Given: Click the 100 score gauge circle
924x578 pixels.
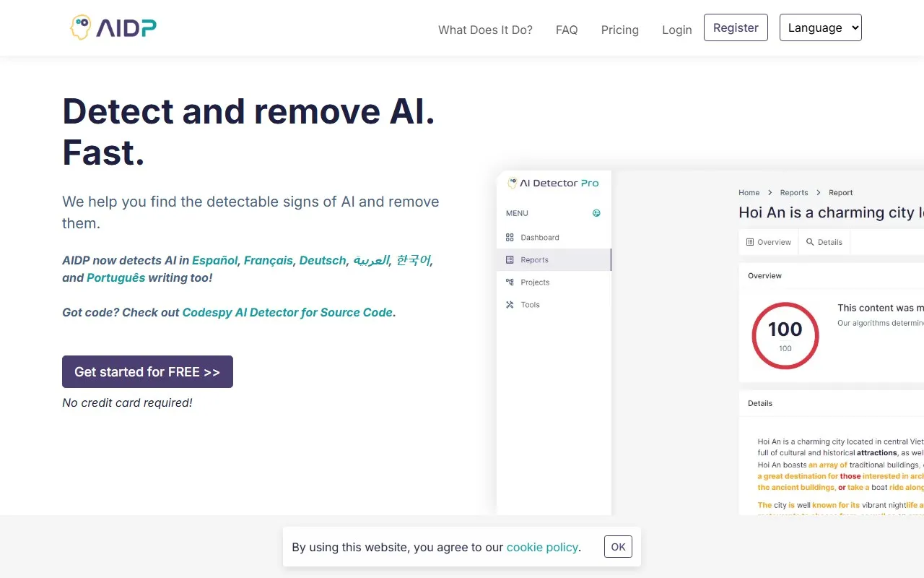Looking at the screenshot, I should tap(785, 335).
